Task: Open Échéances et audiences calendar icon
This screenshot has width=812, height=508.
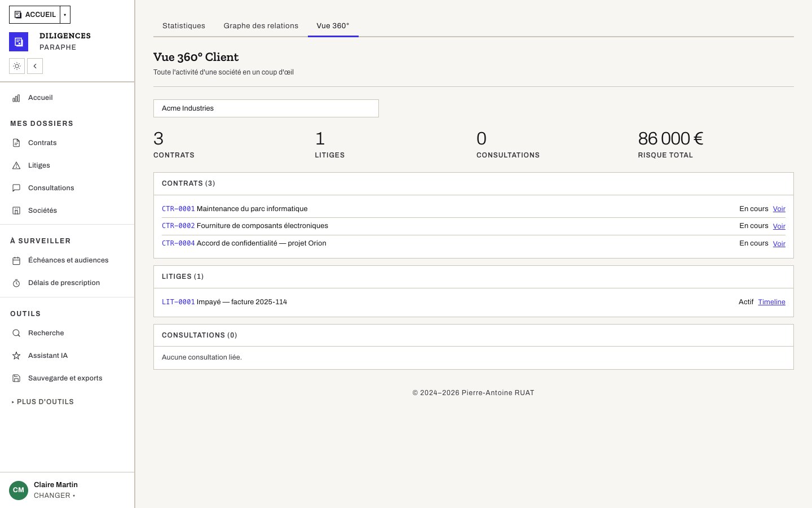Action: [x=16, y=260]
